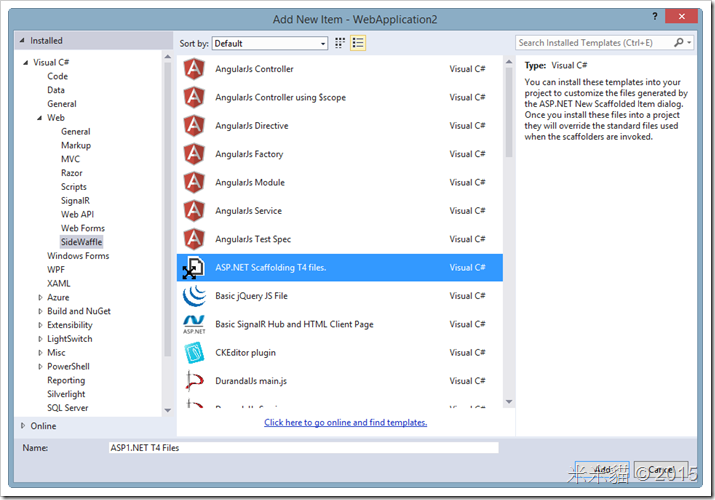Select the AngularJs Module icon
The image size is (715, 500).
tap(194, 182)
